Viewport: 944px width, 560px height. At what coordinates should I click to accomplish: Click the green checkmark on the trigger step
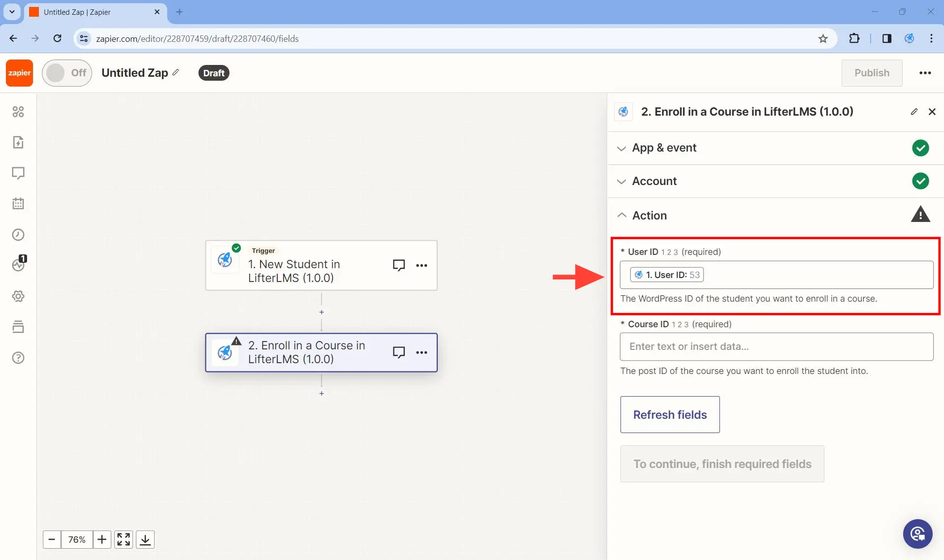pos(237,248)
